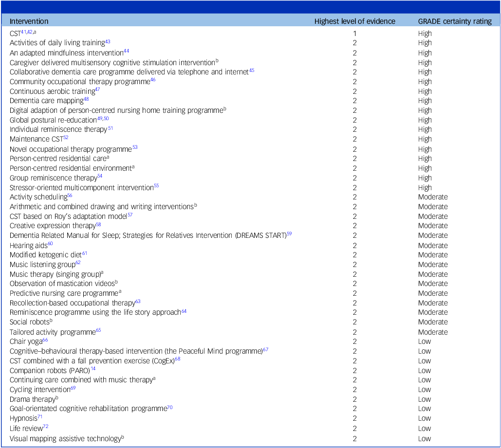Viewport: 501px width, 448px height.
Task: Open reference 66 beside Chair yoga
Action: point(45,340)
